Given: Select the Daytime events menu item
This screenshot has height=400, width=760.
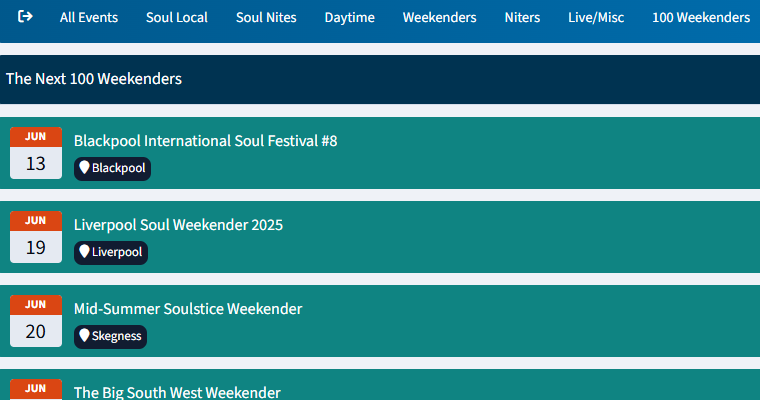Looking at the screenshot, I should click(x=349, y=17).
